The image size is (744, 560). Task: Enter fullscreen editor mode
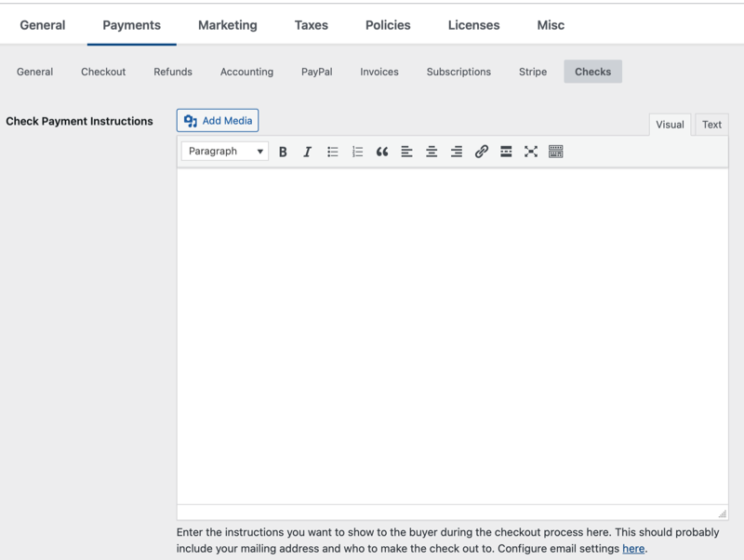(x=531, y=152)
